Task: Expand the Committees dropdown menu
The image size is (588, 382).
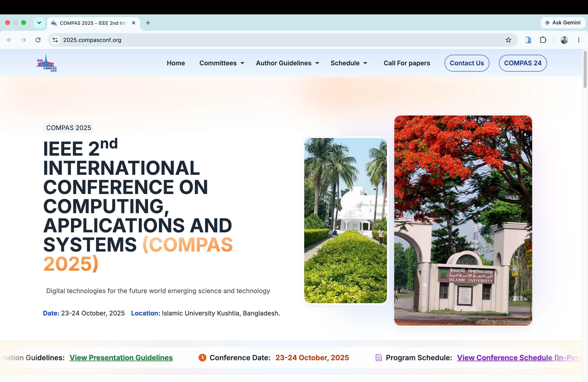Action: click(x=222, y=63)
